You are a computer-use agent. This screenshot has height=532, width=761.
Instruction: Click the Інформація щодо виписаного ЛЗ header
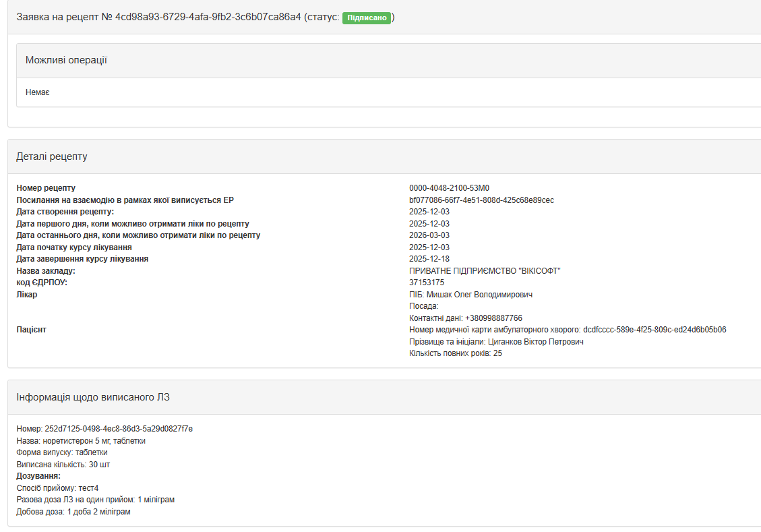(93, 397)
